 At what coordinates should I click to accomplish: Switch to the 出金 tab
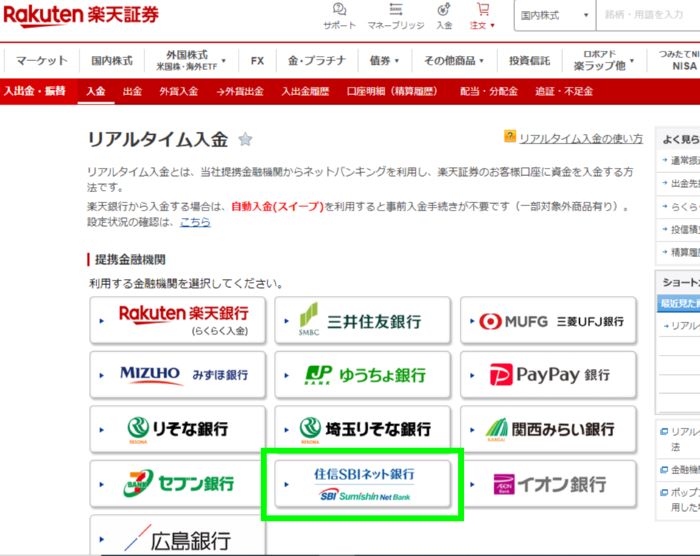132,92
